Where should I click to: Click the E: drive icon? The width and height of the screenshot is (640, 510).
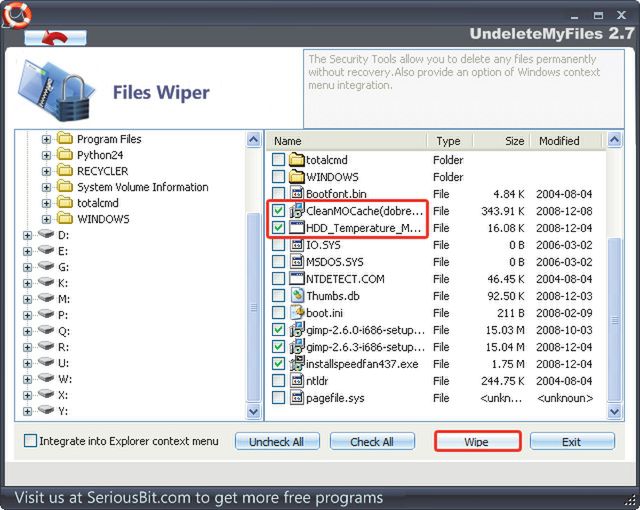pos(46,250)
